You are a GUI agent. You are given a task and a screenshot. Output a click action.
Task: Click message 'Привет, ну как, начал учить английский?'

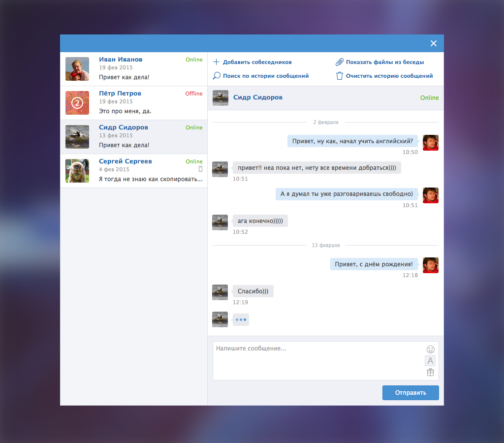(352, 141)
